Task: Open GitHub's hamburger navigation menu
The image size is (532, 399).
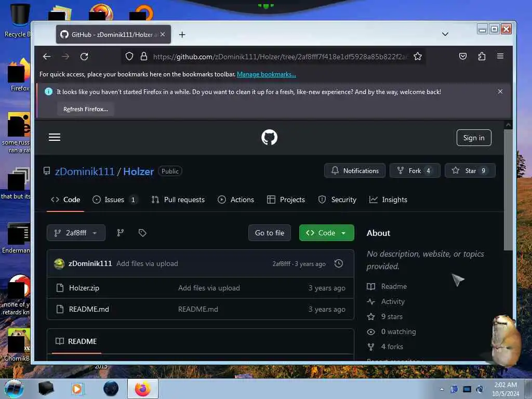Action: [55, 137]
